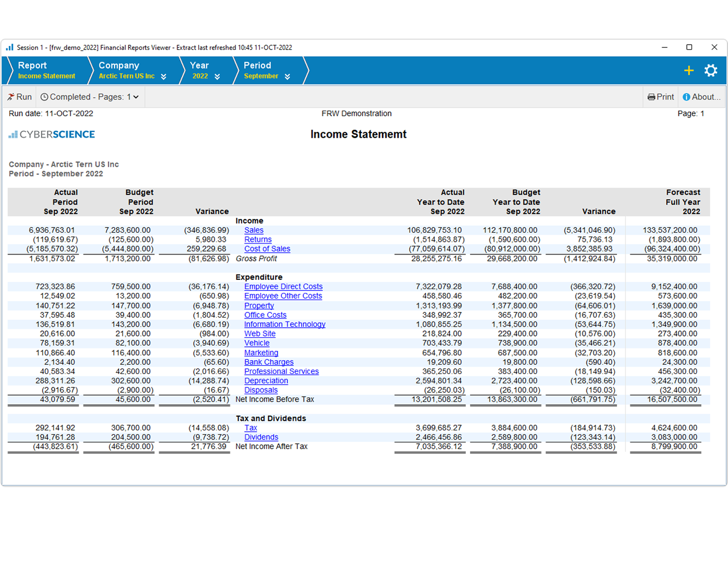728x582 pixels.
Task: Click the clock icon beside Completed status
Action: click(45, 97)
